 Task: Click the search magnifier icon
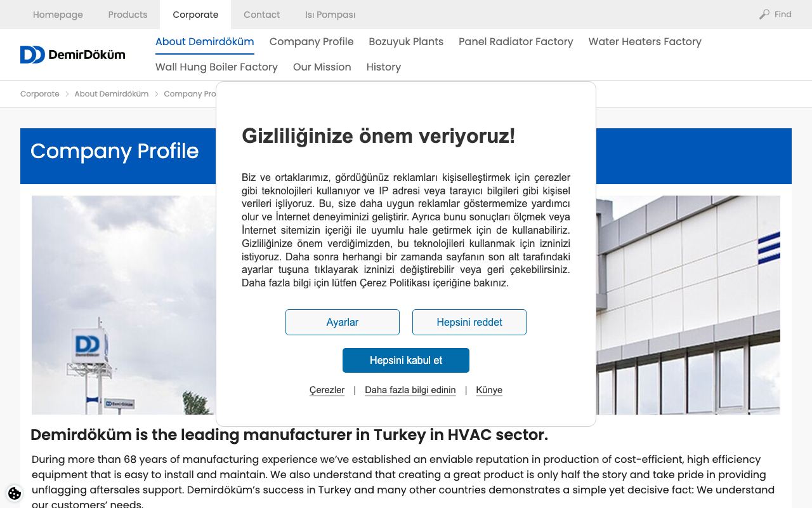tap(764, 14)
